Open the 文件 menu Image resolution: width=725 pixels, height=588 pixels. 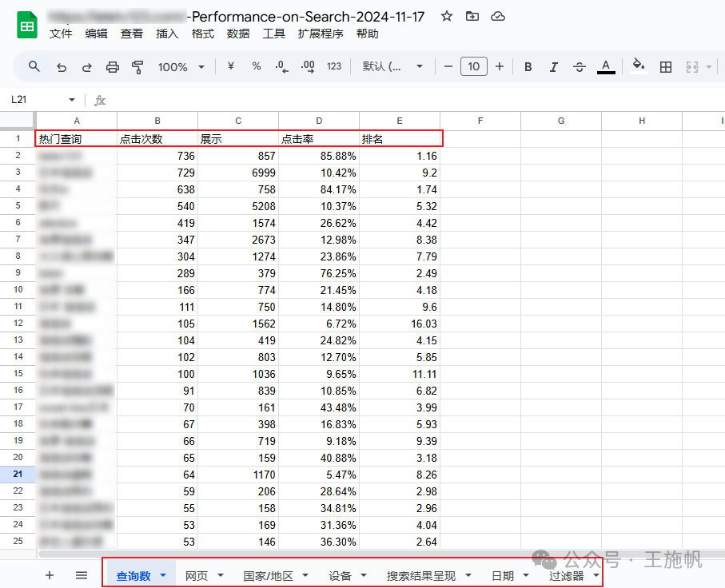[61, 34]
